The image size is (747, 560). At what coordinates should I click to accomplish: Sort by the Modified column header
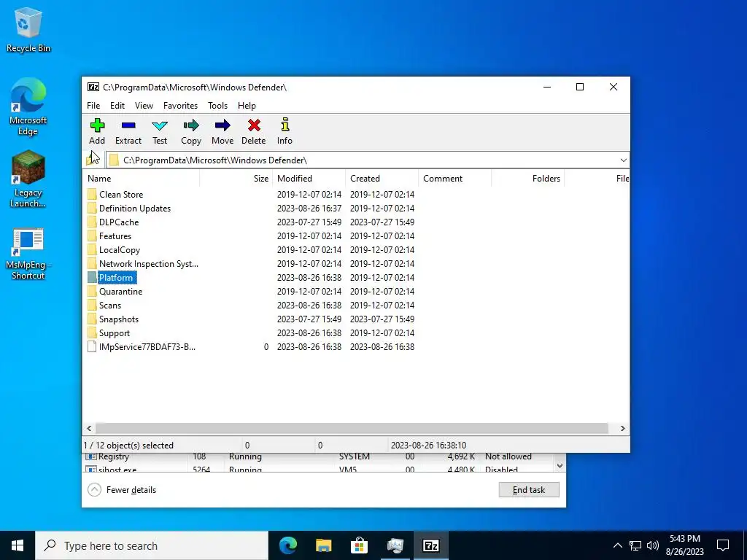click(309, 179)
